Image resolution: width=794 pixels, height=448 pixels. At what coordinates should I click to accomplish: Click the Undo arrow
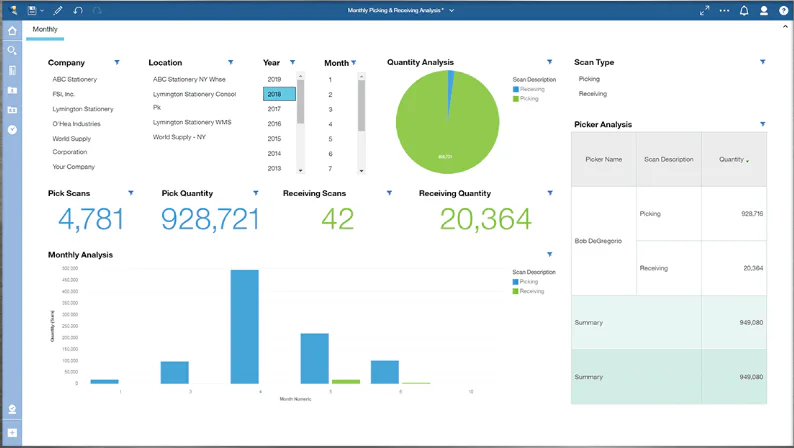click(x=77, y=10)
